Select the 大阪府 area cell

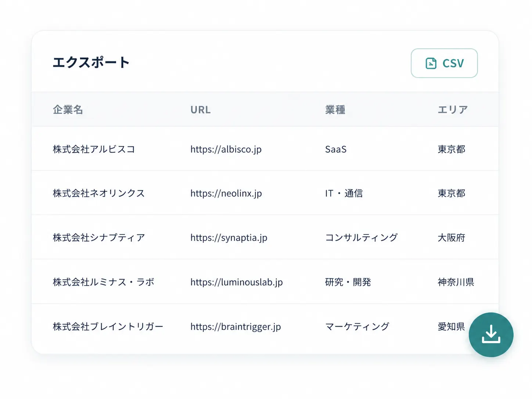[452, 238]
